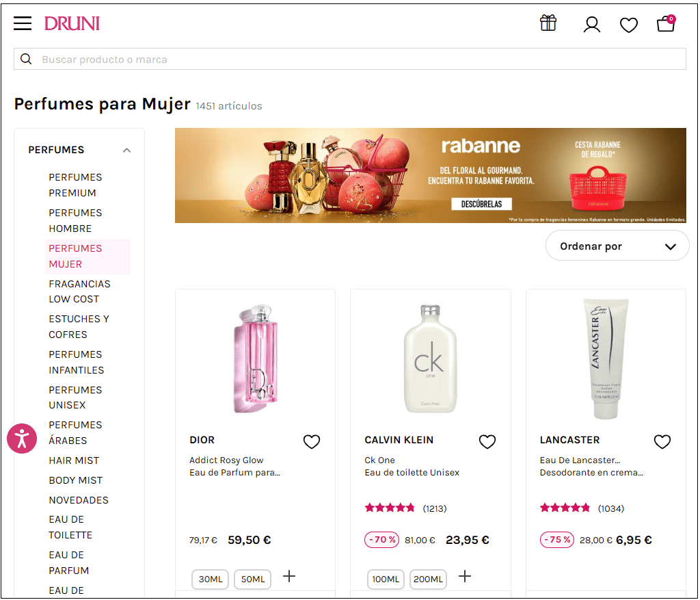
Task: Click Descúbrelas on Rabanne banner
Action: pos(481,204)
